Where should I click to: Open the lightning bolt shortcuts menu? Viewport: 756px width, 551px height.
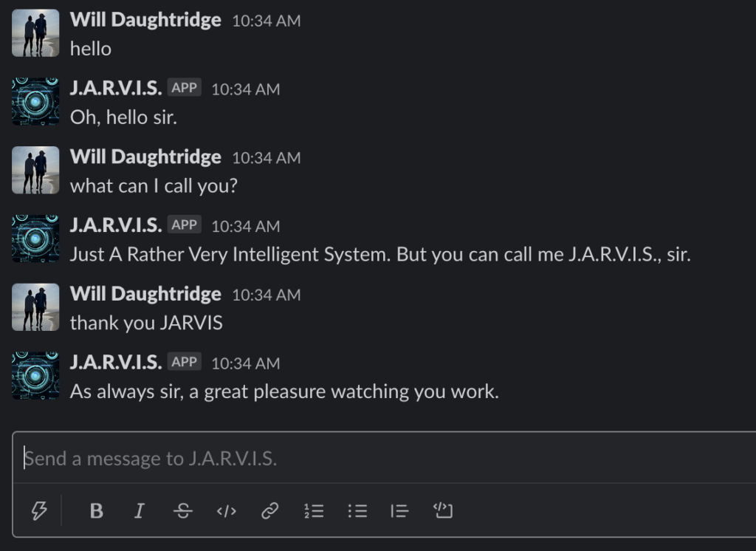[39, 510]
